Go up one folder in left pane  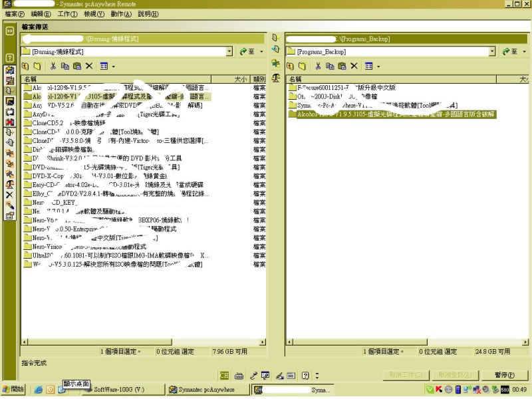25,66
